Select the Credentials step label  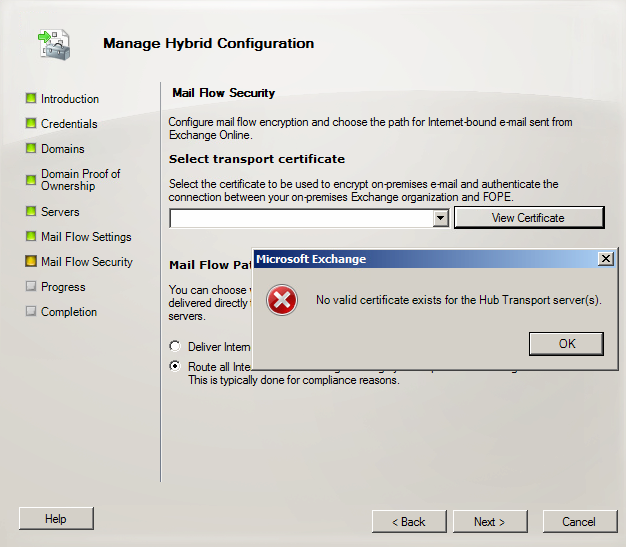point(69,124)
